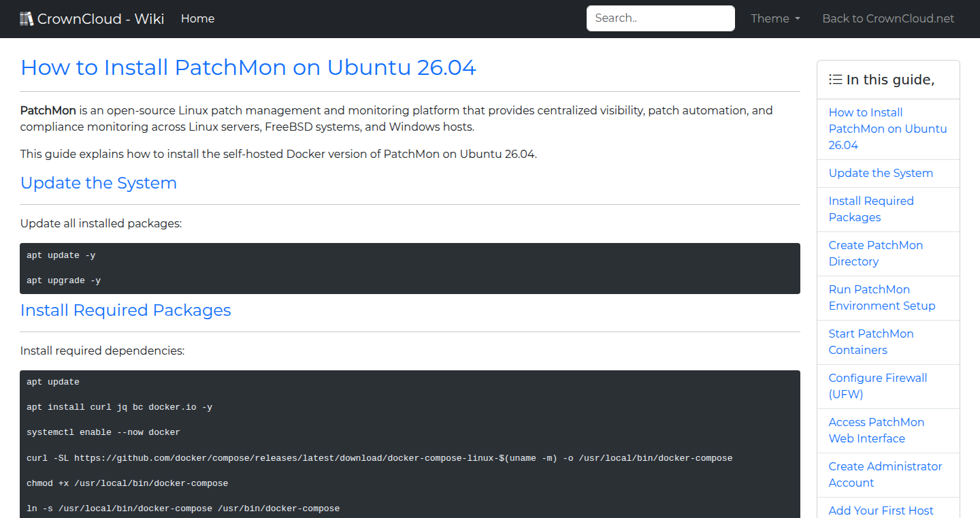Click the "apt upgrade -y" code line
980x518 pixels.
point(64,280)
